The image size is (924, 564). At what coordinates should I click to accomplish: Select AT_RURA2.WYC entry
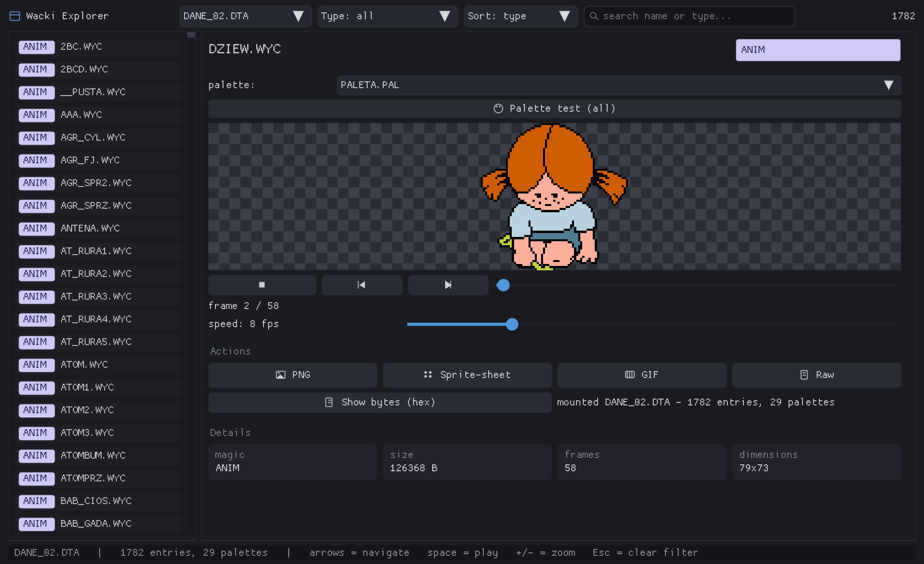(x=98, y=274)
